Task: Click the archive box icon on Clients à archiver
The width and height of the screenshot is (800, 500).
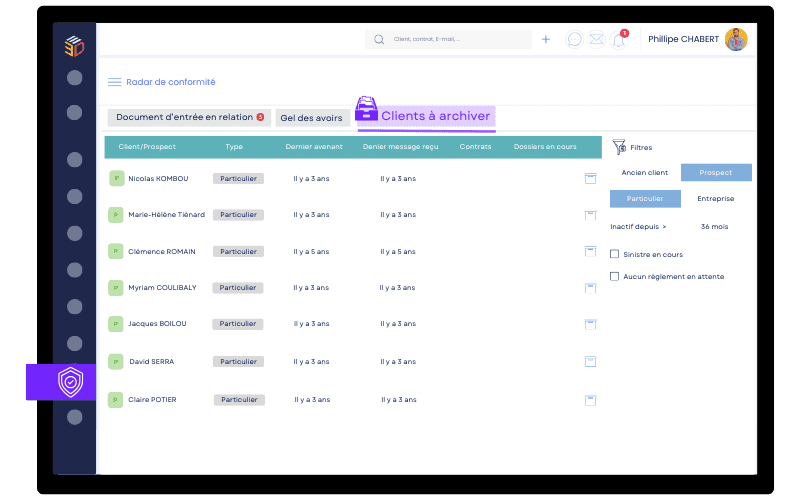Action: point(366,109)
